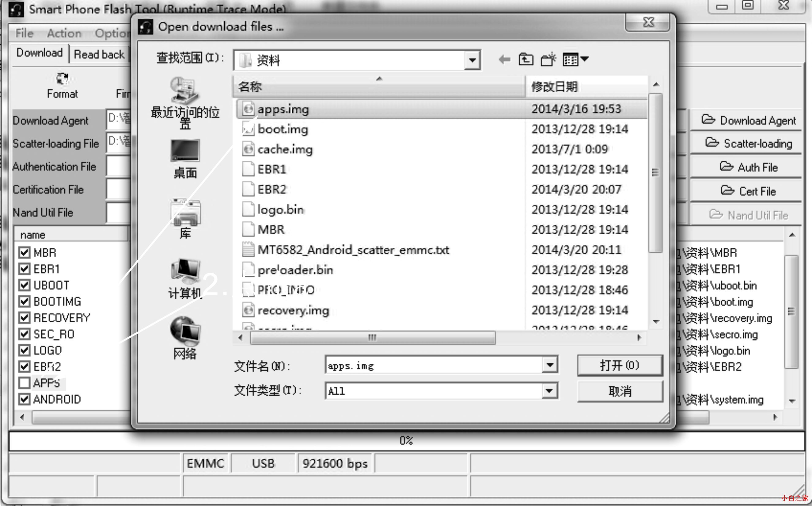Select the boot.img file

tap(283, 129)
